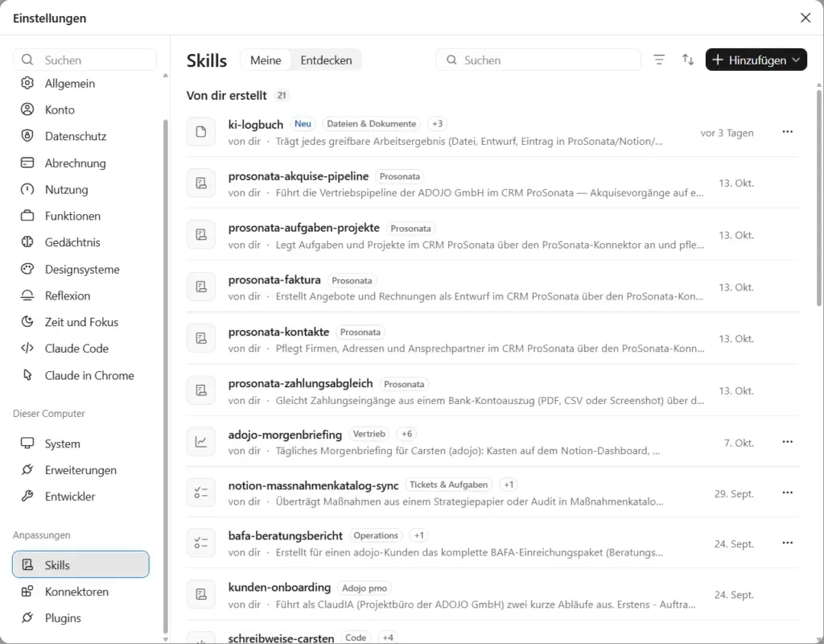Click the Dateien & Dokumente tag

tap(371, 123)
